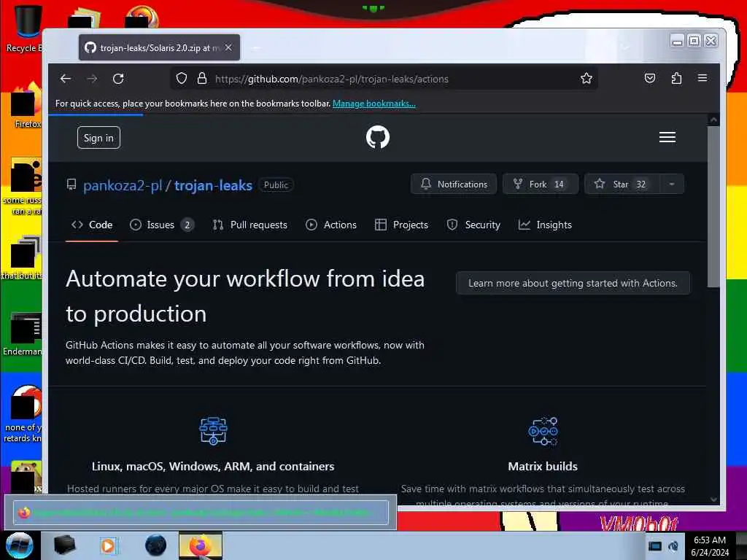Image resolution: width=747 pixels, height=560 pixels.
Task: Click the Manage bookmarks link
Action: [374, 104]
